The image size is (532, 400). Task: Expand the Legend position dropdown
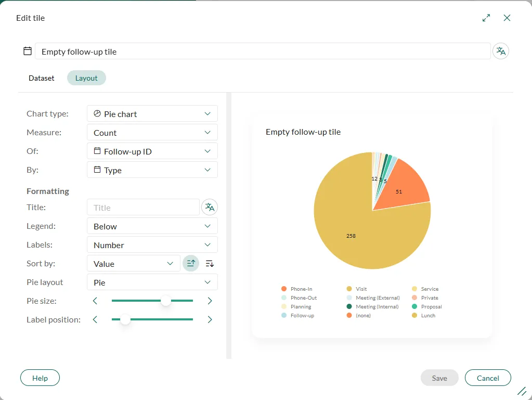(152, 226)
